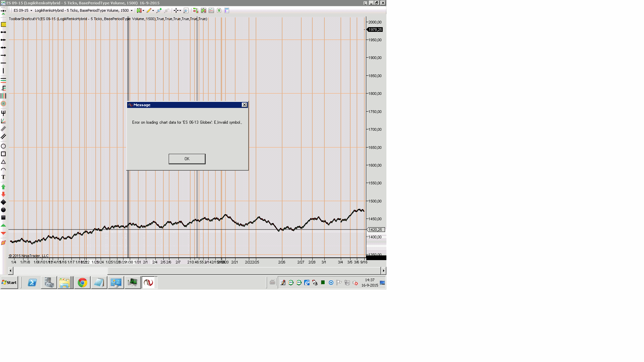Open the chart style candlestick dropdown
The image size is (644, 362).
[x=140, y=11]
